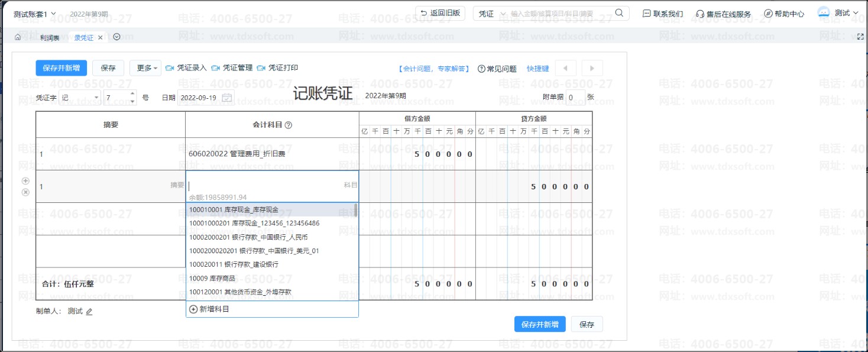Screen dimensions: 868x352
Task: Expand tab list circular chevron
Action: [x=116, y=37]
